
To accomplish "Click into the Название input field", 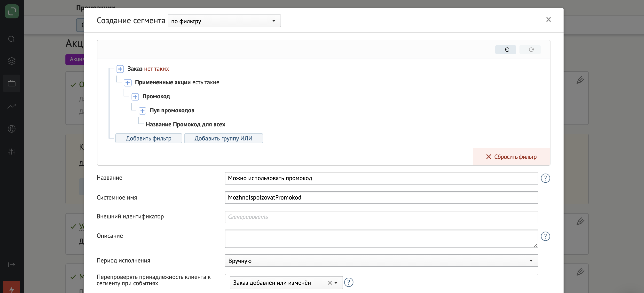I will tap(381, 178).
